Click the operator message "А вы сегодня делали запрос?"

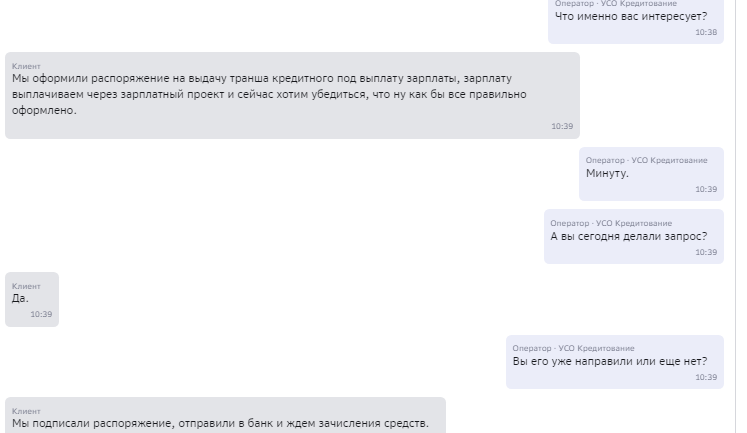click(629, 236)
